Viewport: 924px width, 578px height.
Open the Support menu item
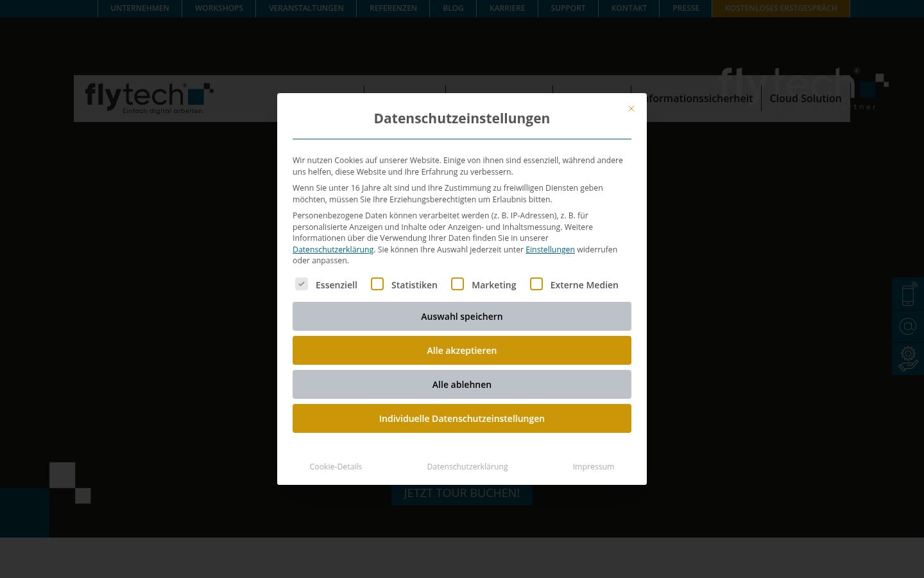pyautogui.click(x=568, y=8)
